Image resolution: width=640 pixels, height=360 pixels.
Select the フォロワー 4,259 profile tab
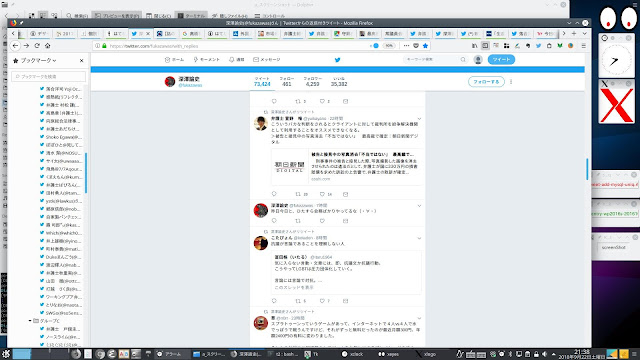click(313, 82)
